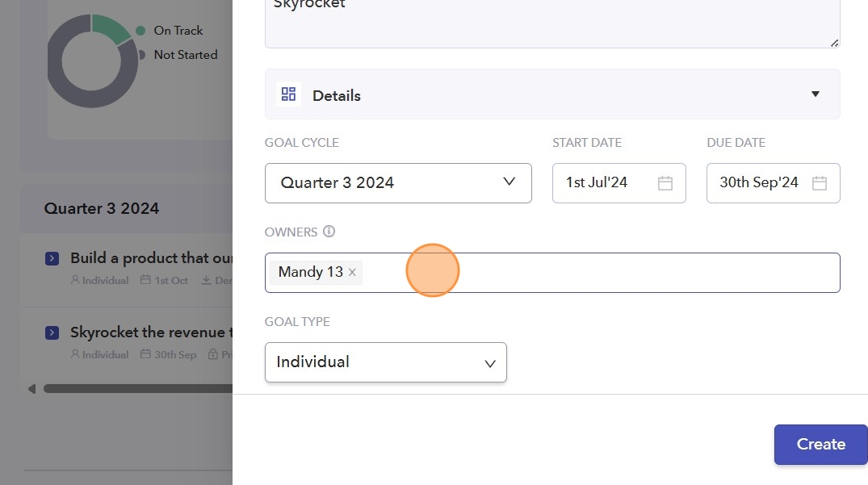This screenshot has width=868, height=485.
Task: Collapse the Details section arrow
Action: 815,94
